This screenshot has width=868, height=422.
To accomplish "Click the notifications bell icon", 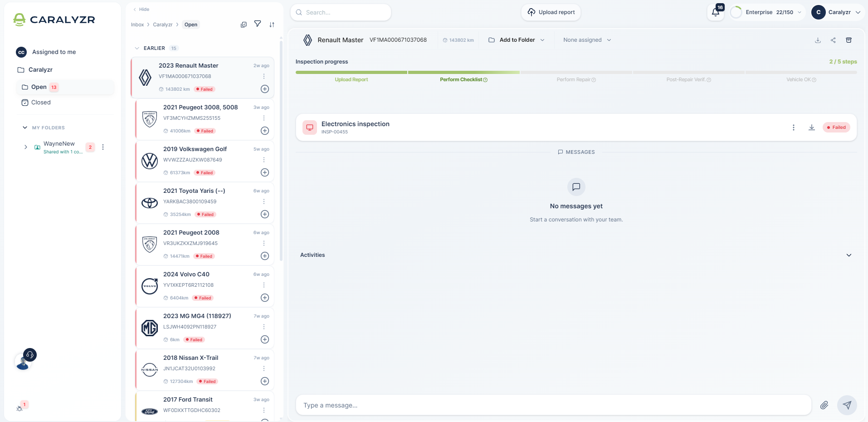I will [x=716, y=12].
